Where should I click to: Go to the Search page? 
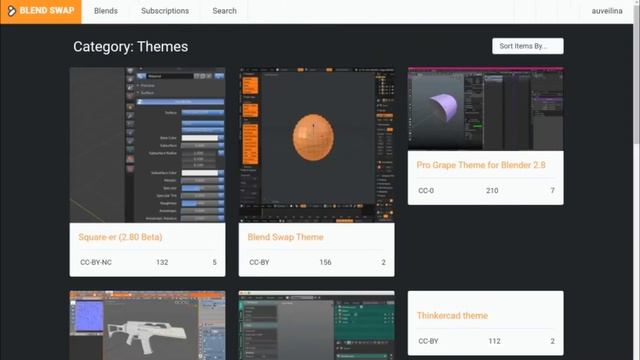click(x=224, y=11)
